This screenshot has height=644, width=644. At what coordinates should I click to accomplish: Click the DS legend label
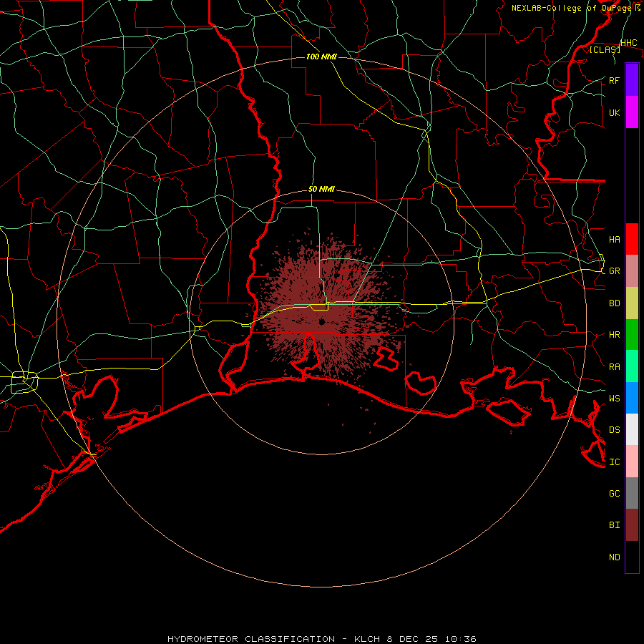point(614,430)
